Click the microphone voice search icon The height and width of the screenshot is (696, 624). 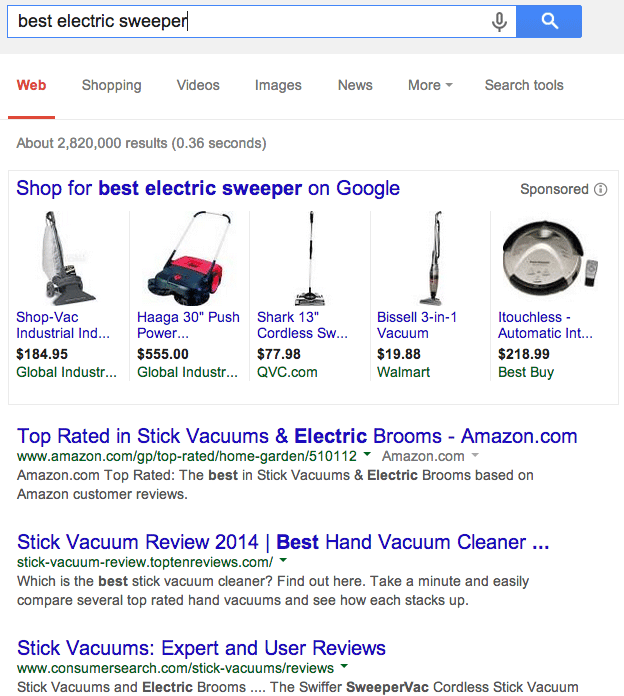click(x=499, y=21)
